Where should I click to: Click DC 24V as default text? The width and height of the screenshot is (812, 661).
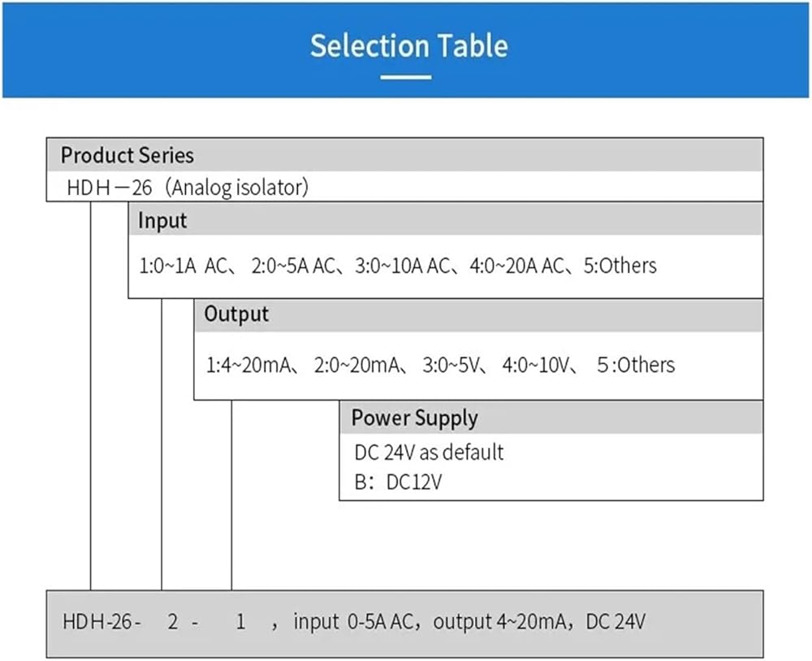(429, 452)
